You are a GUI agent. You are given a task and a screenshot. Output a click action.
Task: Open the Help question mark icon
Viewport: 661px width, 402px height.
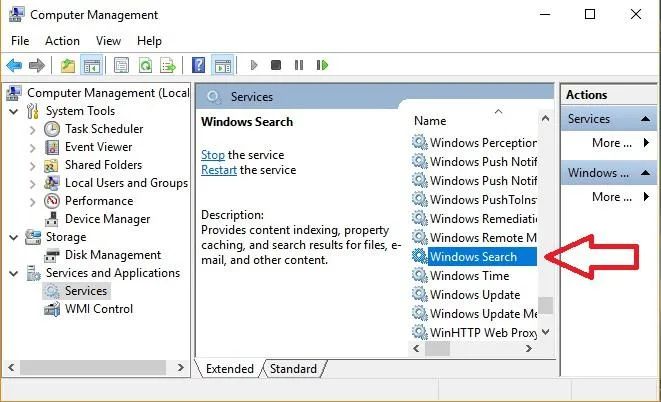198,65
